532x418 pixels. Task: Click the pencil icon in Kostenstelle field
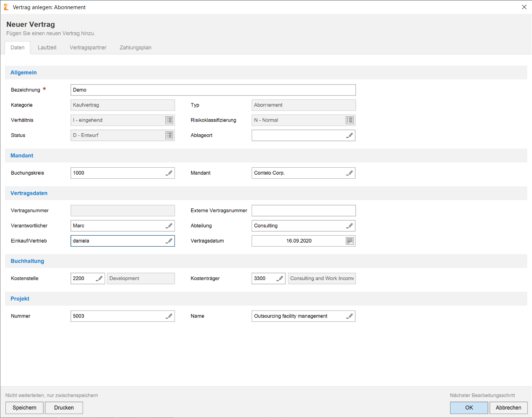tap(99, 279)
